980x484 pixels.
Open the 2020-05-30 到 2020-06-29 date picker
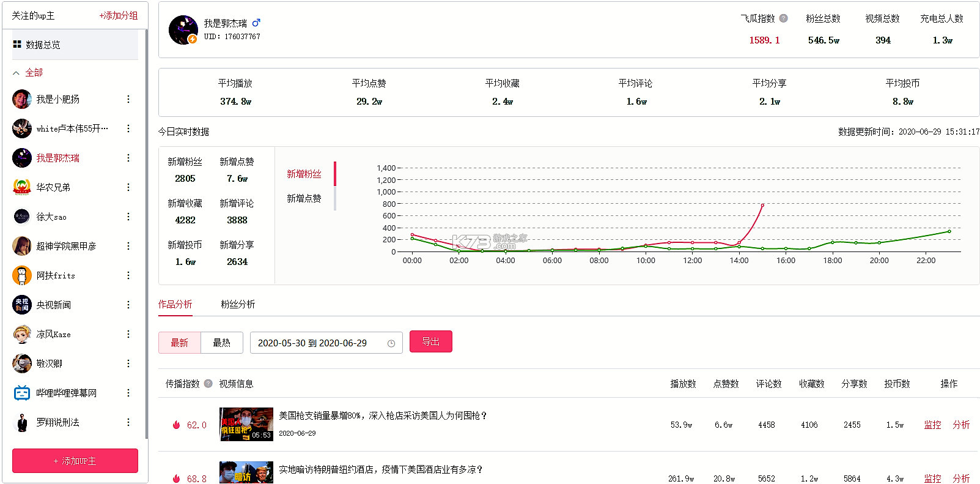[326, 343]
